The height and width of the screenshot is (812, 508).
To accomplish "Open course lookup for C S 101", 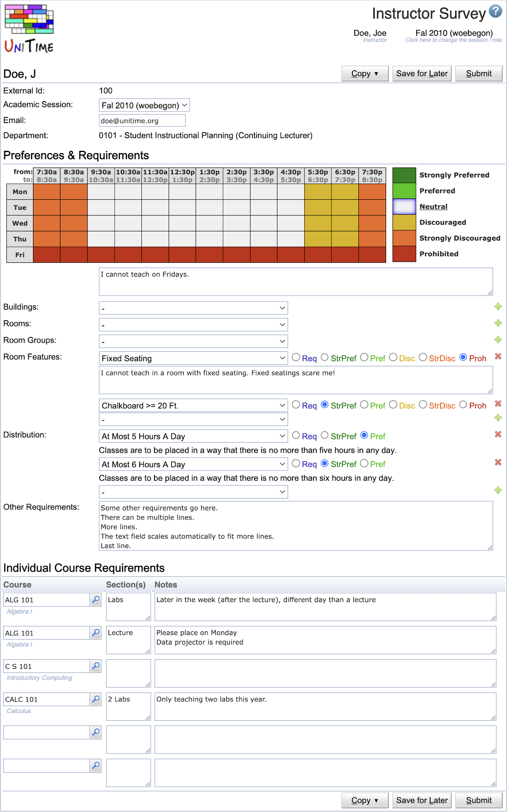I will click(96, 666).
